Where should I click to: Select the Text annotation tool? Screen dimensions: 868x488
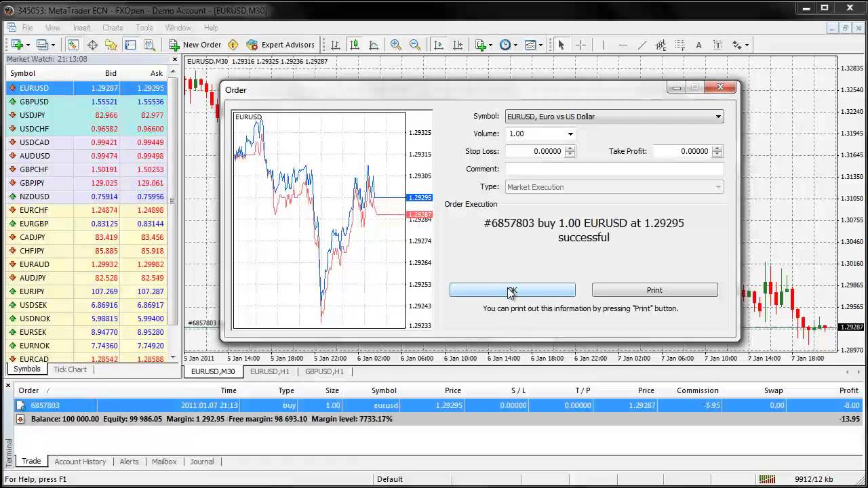coord(699,45)
